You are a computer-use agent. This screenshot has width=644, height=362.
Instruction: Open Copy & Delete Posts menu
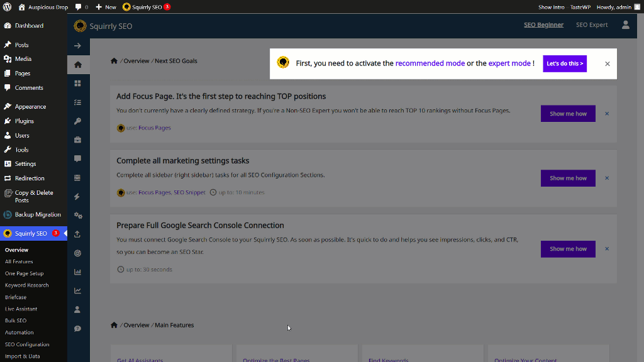34,196
